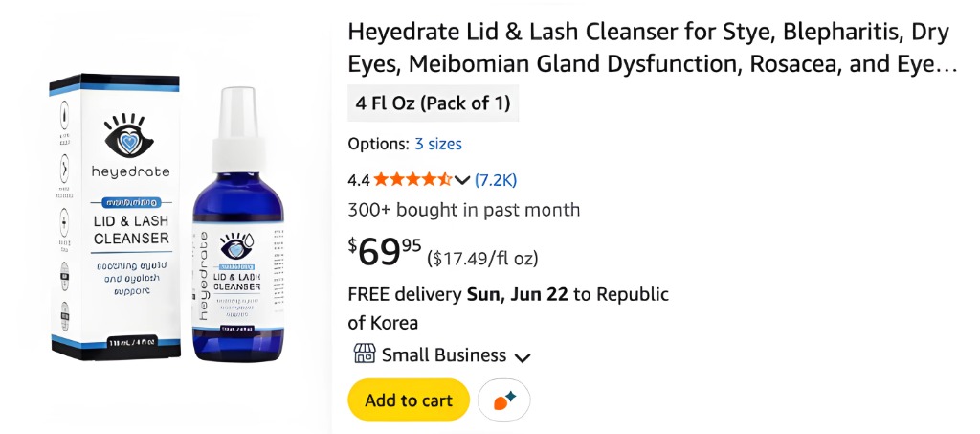
Task: Expand the rating breakdown chevron
Action: (462, 180)
